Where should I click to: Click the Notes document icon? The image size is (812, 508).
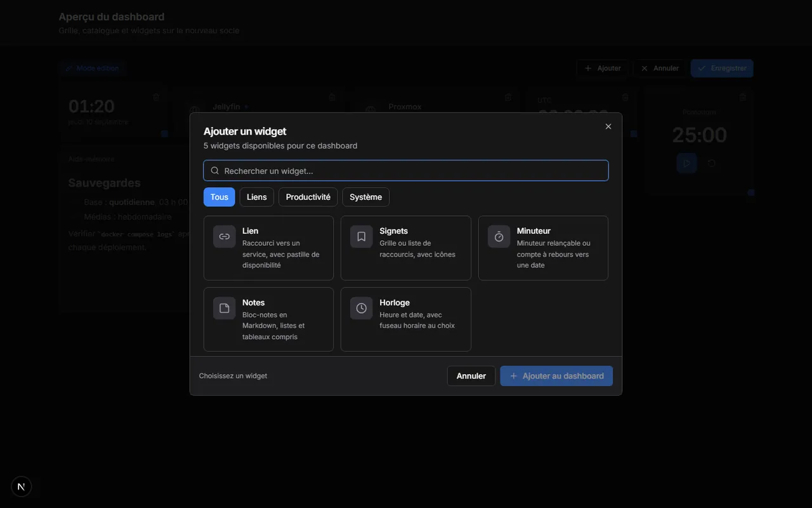(x=224, y=309)
